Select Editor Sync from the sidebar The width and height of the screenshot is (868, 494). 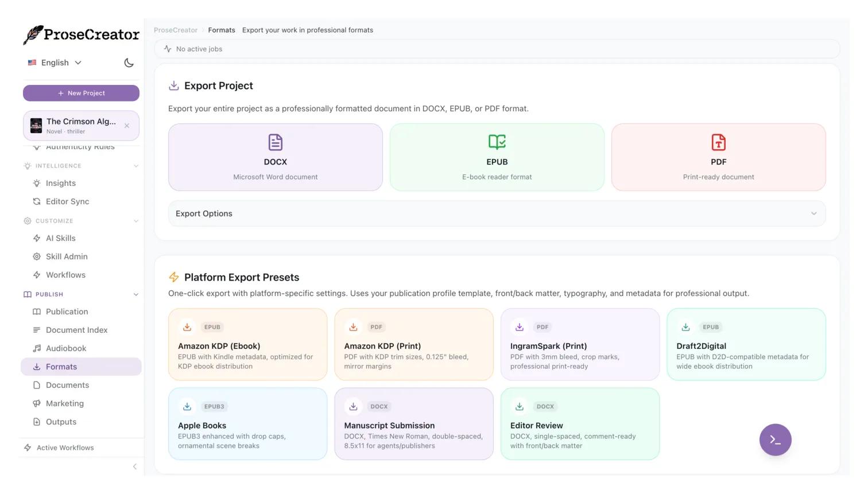click(x=67, y=201)
